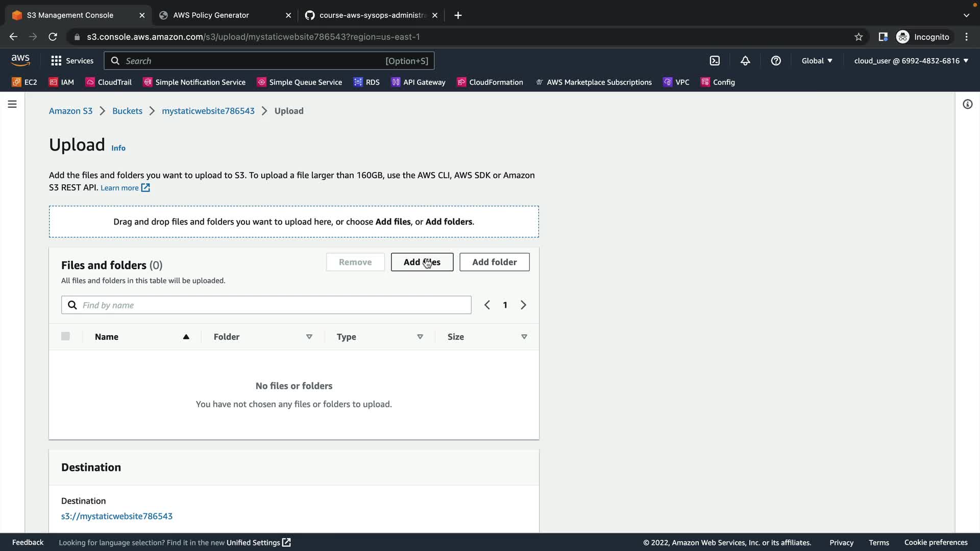
Task: Sort by Size column arrow
Action: pos(524,337)
